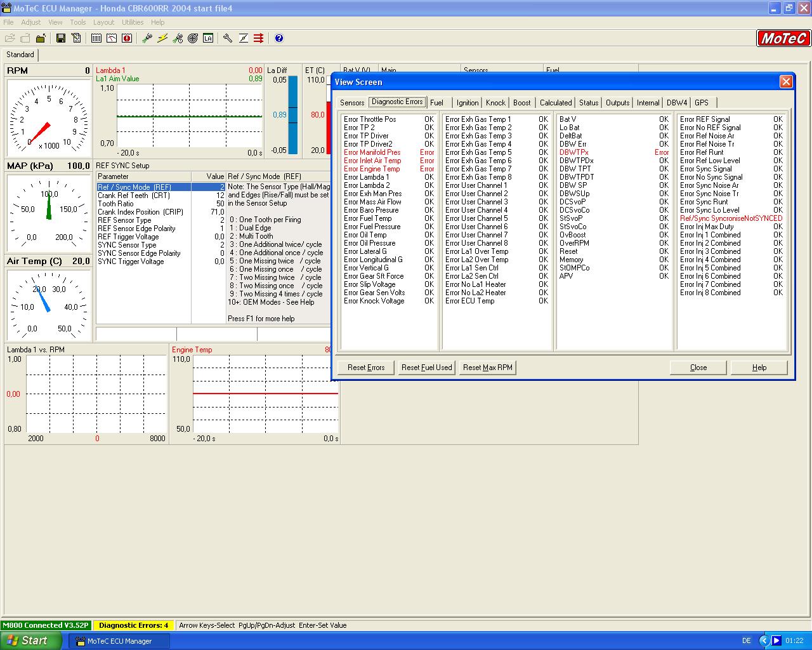
Task: Open the fuel injector table icon
Action: click(x=147, y=38)
